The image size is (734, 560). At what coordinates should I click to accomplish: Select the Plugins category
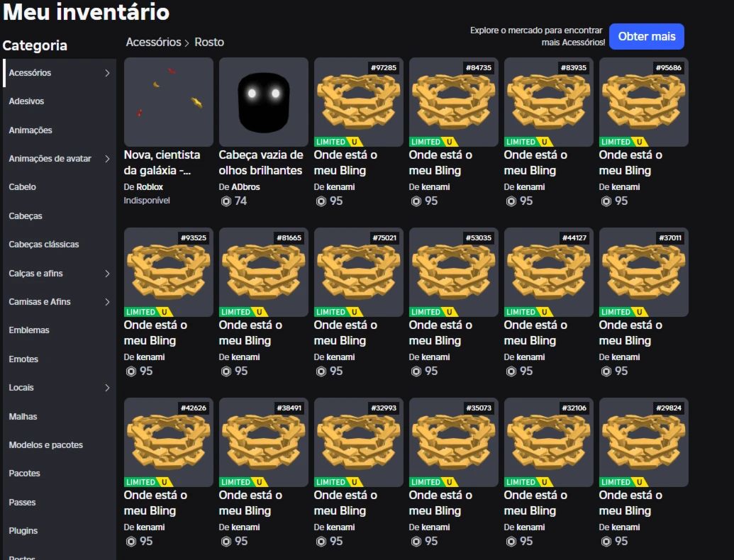23,531
